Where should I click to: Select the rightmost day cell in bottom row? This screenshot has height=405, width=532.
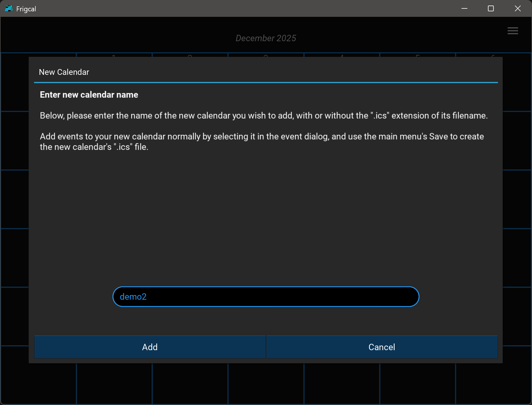point(493,383)
